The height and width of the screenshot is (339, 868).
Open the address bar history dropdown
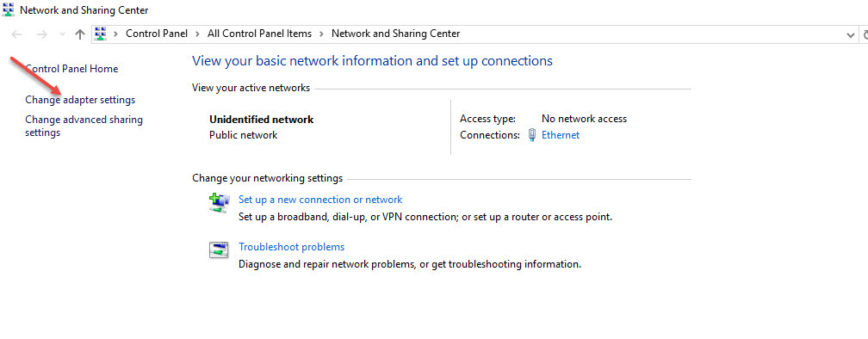[x=851, y=34]
